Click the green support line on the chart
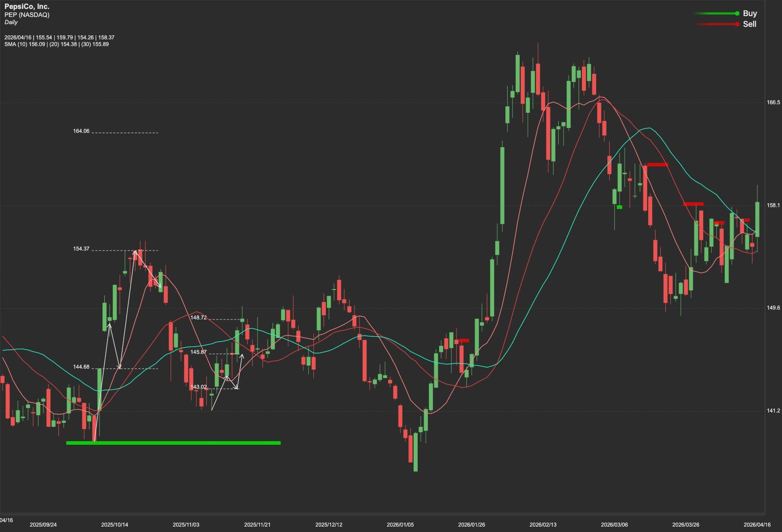The height and width of the screenshot is (532, 782). [173, 443]
